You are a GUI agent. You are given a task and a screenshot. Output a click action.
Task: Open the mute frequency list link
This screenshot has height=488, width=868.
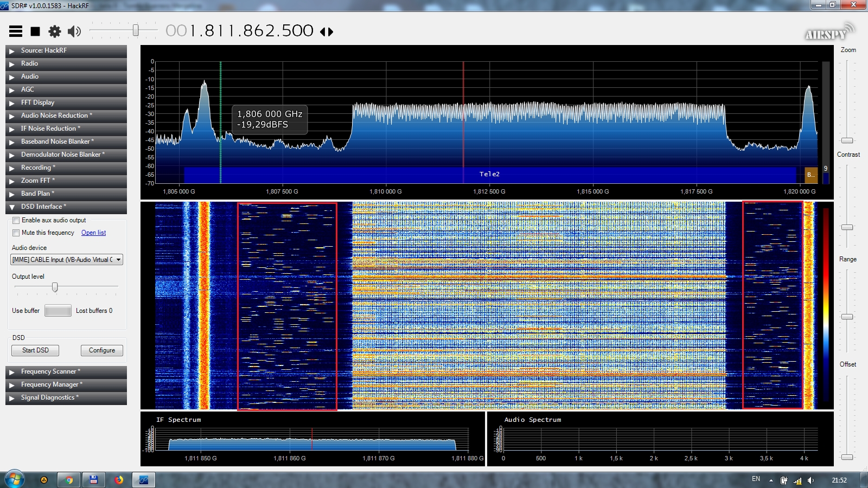pyautogui.click(x=93, y=233)
